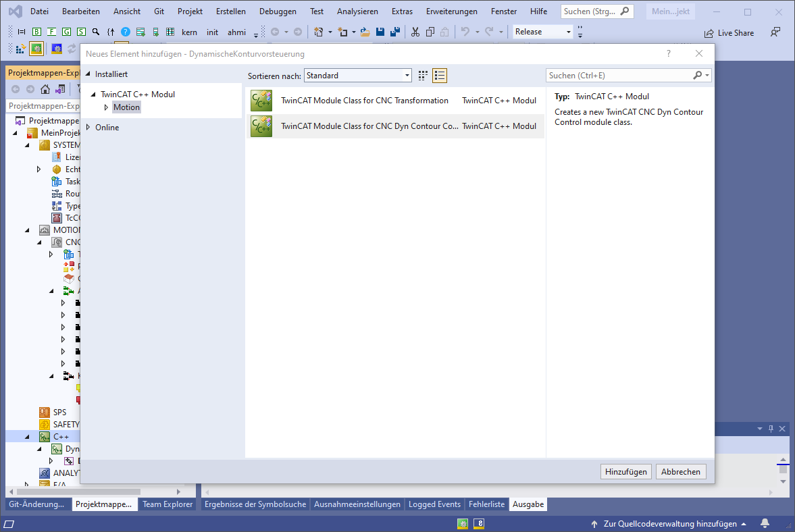
Task: Open the 'Ergebnisse der Symbolsuche' tab
Action: click(255, 504)
